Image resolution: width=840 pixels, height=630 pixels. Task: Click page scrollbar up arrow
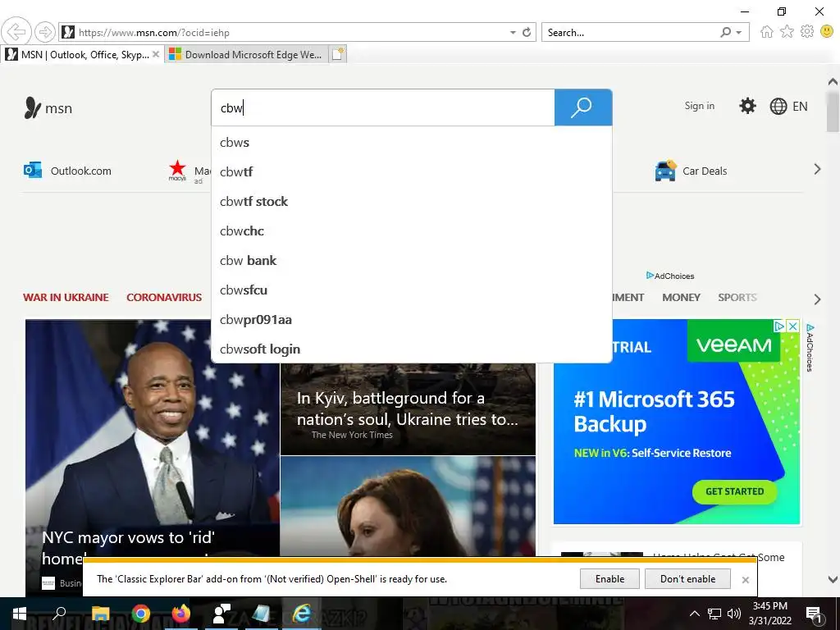click(833, 82)
